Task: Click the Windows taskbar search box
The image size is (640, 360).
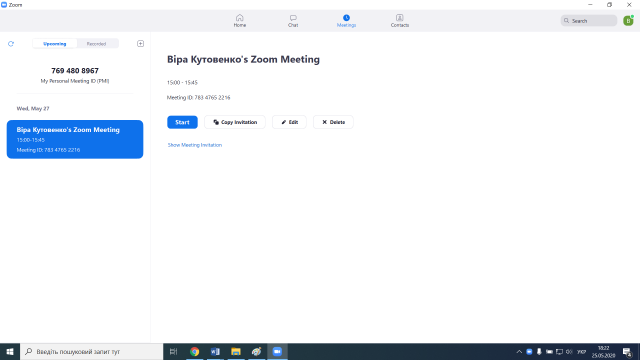Action: pos(91,351)
